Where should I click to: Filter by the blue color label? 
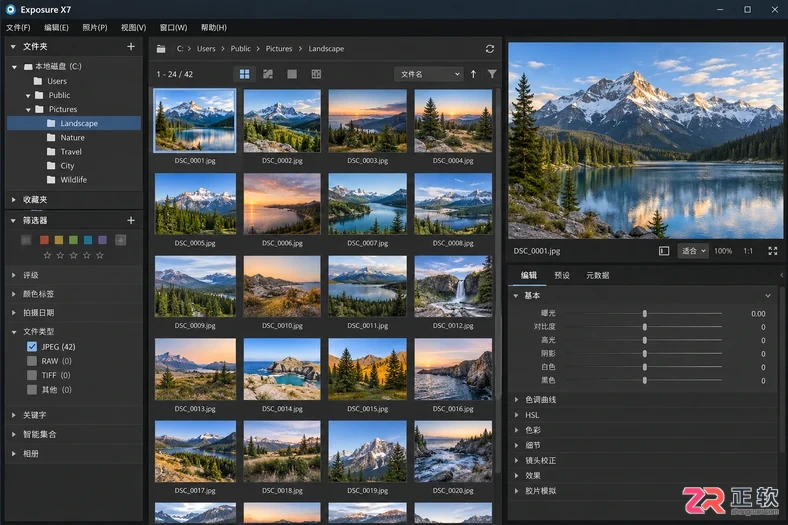click(88, 240)
